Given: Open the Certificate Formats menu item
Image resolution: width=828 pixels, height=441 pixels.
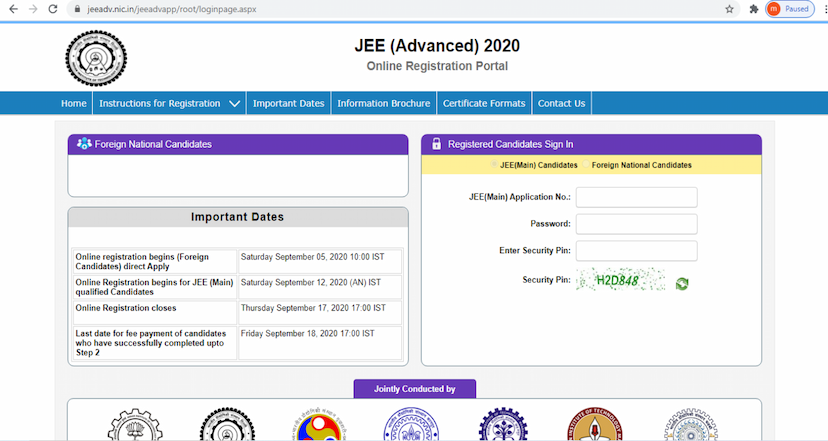Looking at the screenshot, I should (484, 103).
